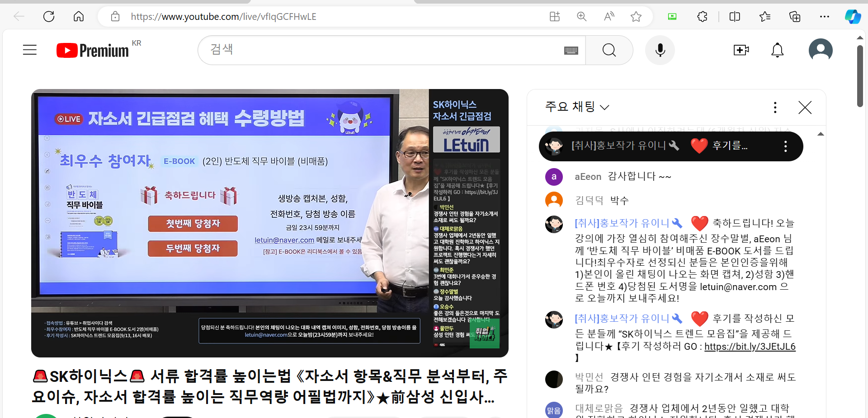Open Edge Settings and more menu

point(824,17)
